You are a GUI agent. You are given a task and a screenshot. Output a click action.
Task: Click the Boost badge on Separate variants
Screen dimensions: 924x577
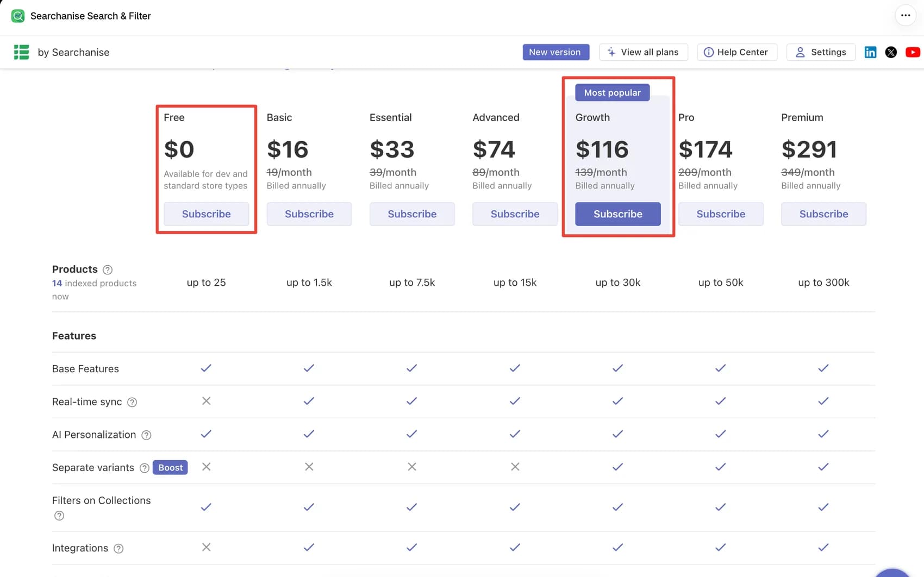[170, 468]
